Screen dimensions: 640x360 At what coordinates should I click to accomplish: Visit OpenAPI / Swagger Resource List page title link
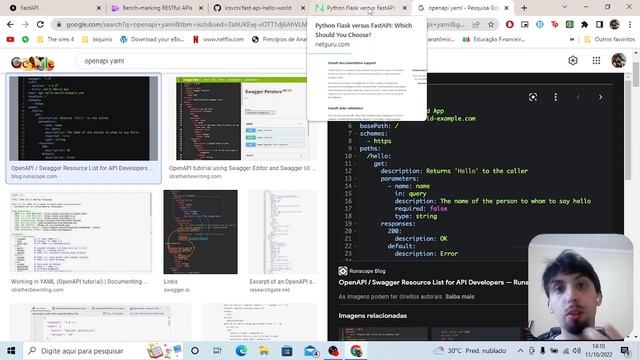433,282
